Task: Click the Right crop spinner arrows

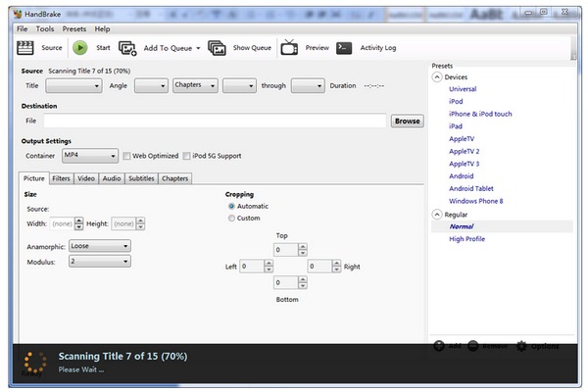Action: pyautogui.click(x=336, y=267)
